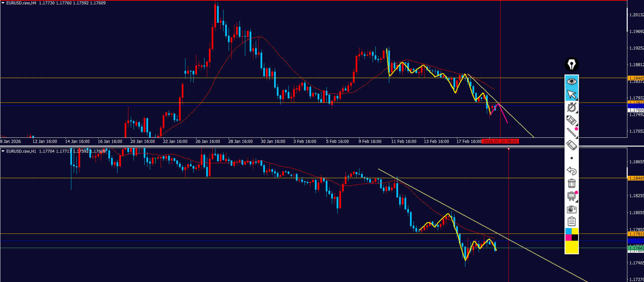Open brush size selector dot
644x282 pixels.
[x=571, y=158]
